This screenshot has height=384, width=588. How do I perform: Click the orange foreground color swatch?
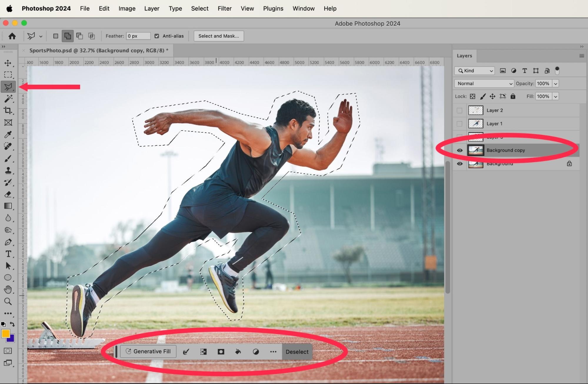point(6,334)
